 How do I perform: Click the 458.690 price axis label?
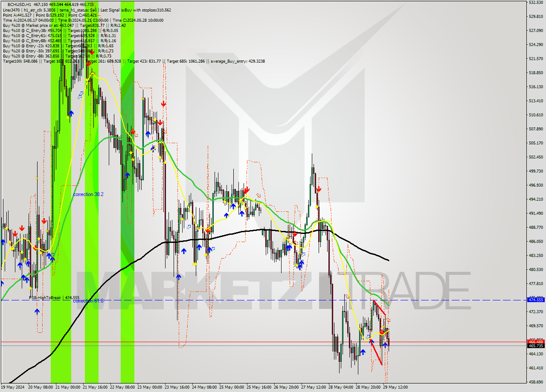(x=535, y=382)
